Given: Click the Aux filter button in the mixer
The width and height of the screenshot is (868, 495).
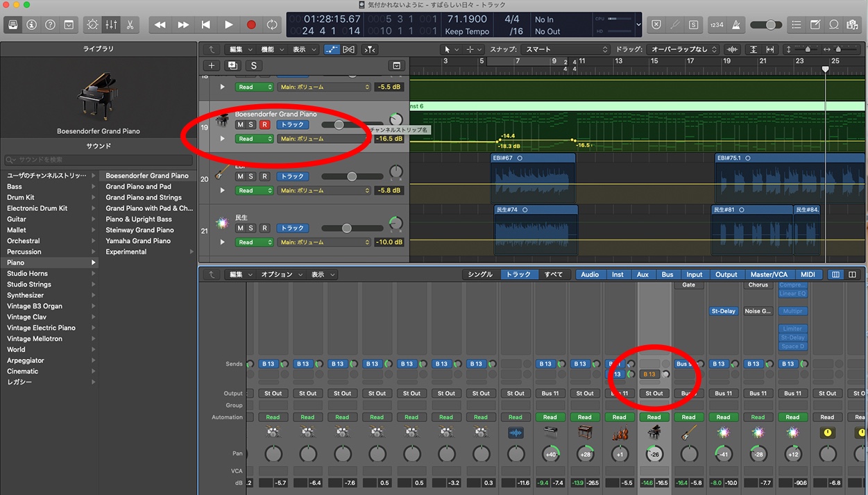Looking at the screenshot, I should [x=643, y=274].
